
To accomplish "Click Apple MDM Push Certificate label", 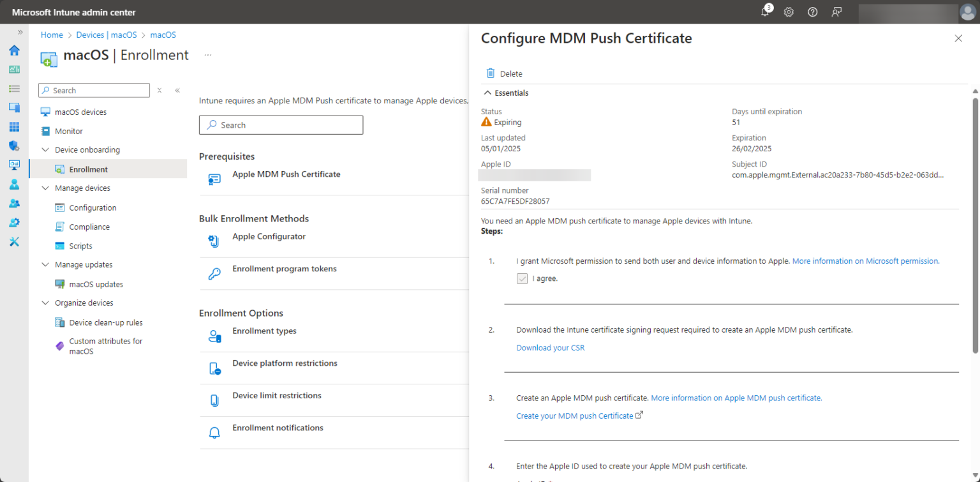I will [286, 174].
